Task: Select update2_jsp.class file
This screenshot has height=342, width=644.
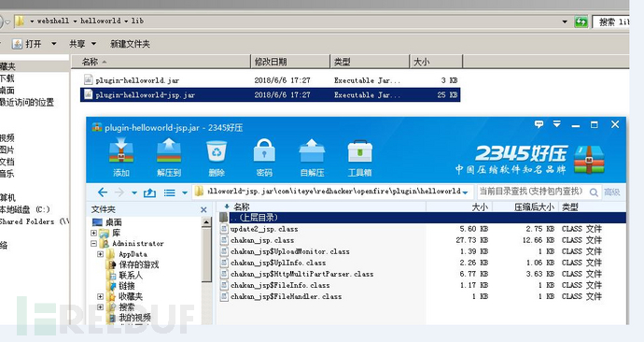Action: [264, 229]
